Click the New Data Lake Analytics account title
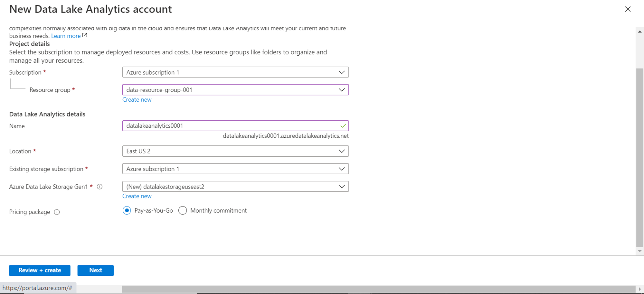 (91, 9)
